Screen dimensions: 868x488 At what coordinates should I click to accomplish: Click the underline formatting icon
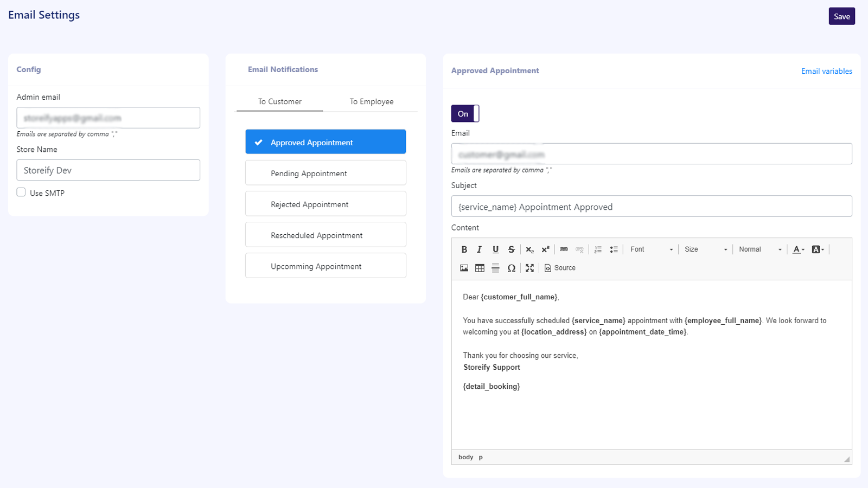pyautogui.click(x=495, y=249)
